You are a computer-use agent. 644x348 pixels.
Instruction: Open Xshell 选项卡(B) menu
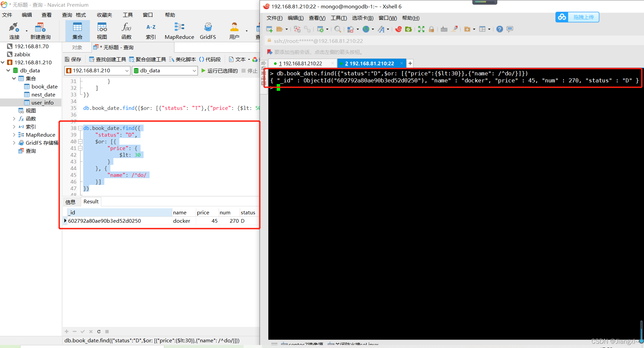[363, 18]
